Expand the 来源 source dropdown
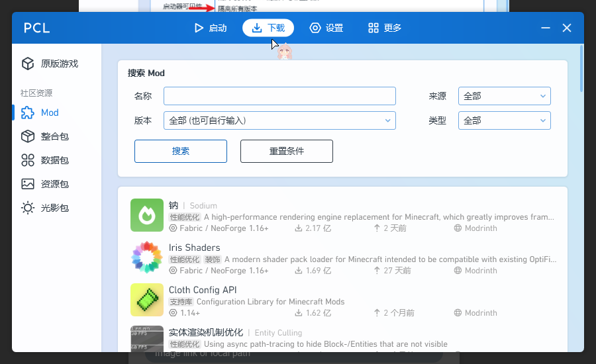Image resolution: width=596 pixels, height=364 pixels. [x=505, y=96]
